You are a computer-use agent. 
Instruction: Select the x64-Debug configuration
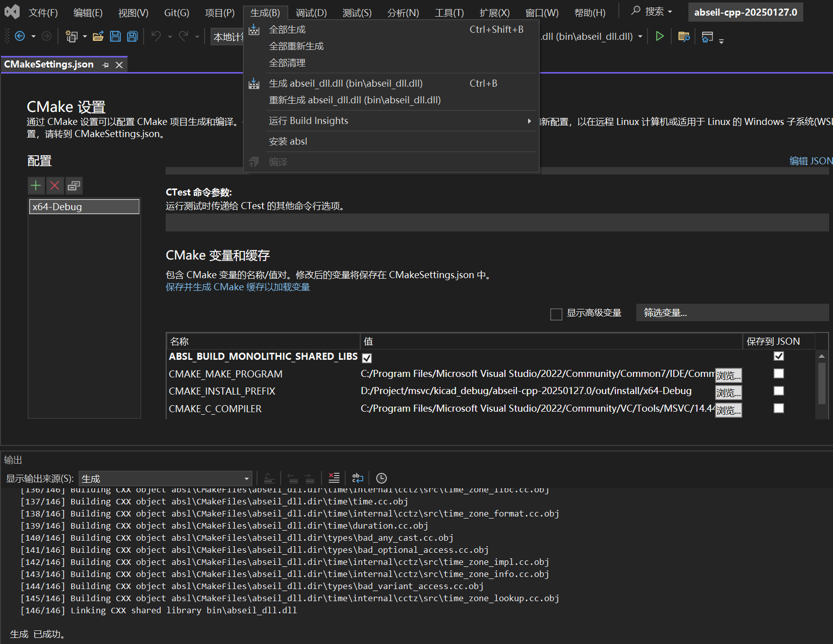coord(84,207)
